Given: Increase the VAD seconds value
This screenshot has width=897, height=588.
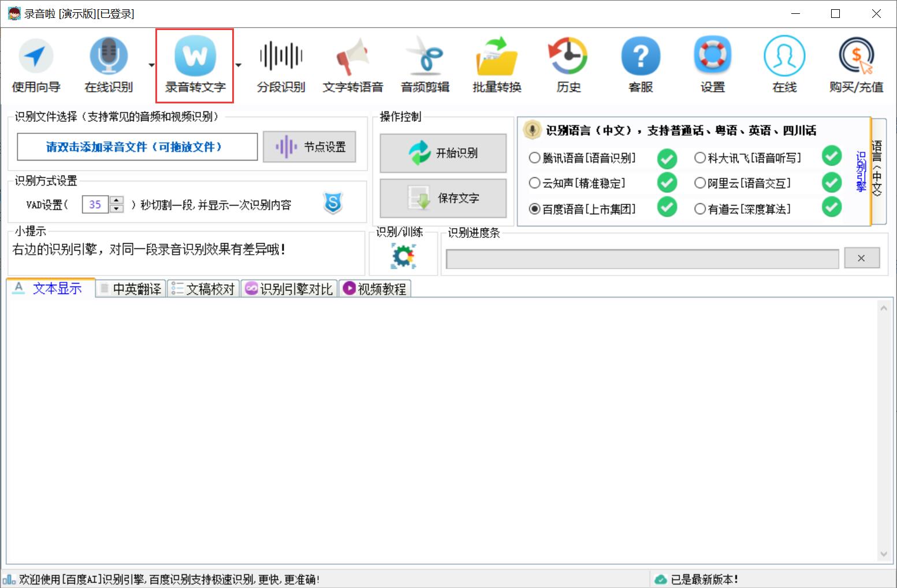Looking at the screenshot, I should pyautogui.click(x=117, y=200).
